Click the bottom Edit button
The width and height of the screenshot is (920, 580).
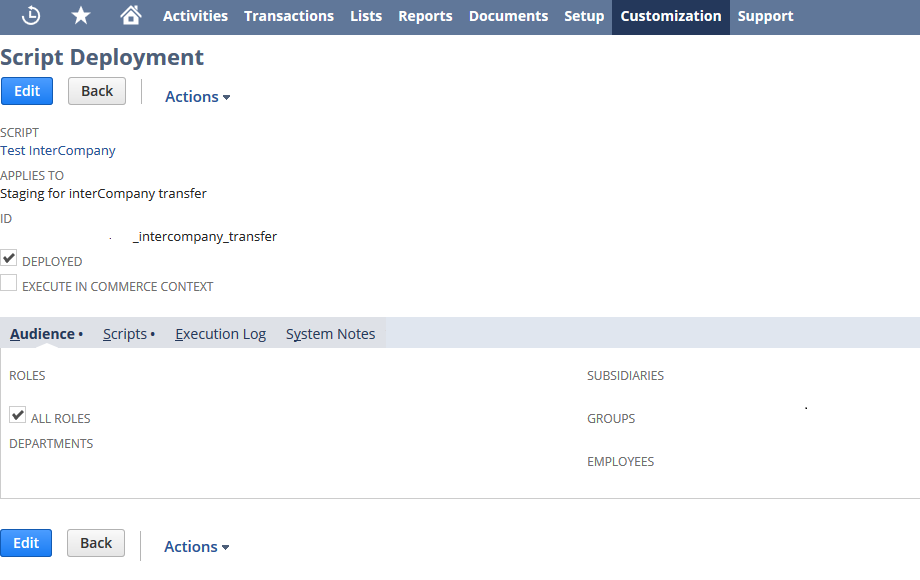26,543
